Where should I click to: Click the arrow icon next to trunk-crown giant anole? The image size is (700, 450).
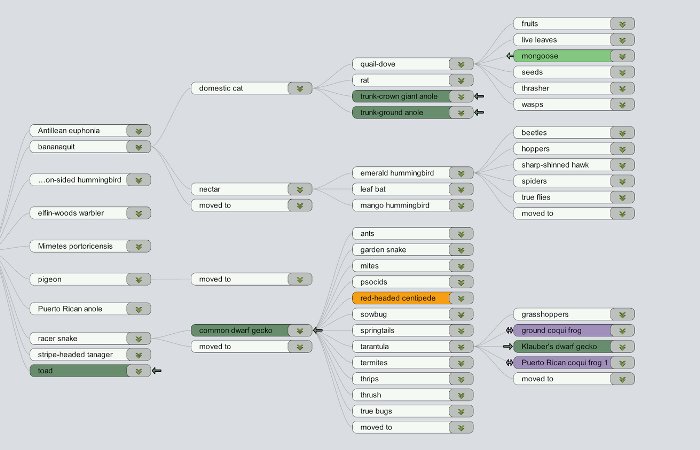(x=479, y=96)
